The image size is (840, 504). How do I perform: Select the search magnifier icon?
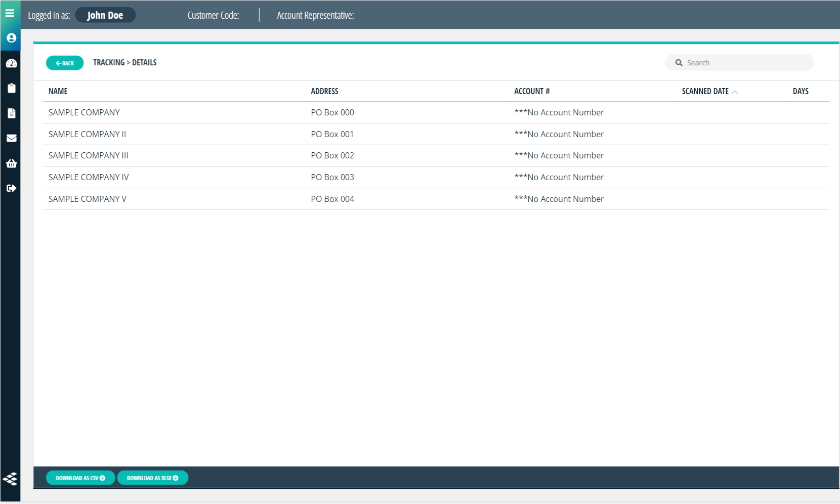[x=679, y=63]
